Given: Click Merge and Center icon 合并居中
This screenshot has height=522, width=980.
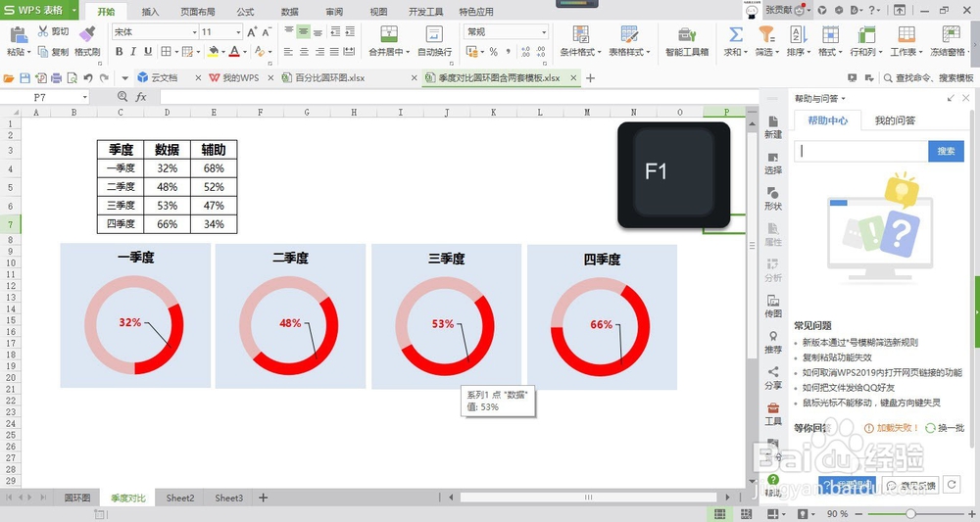Looking at the screenshot, I should 389,33.
